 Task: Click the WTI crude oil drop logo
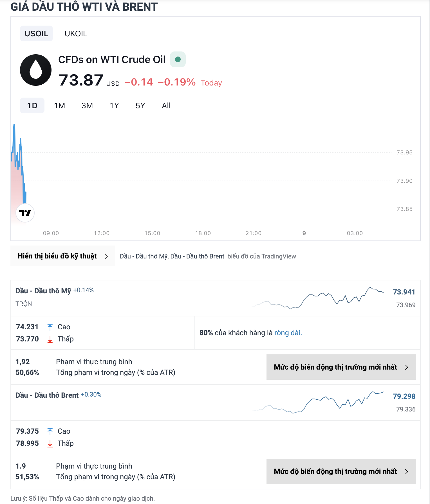click(36, 70)
